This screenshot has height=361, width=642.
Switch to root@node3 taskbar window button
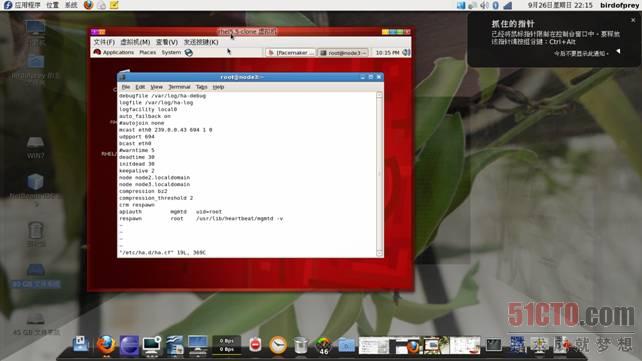[x=343, y=53]
